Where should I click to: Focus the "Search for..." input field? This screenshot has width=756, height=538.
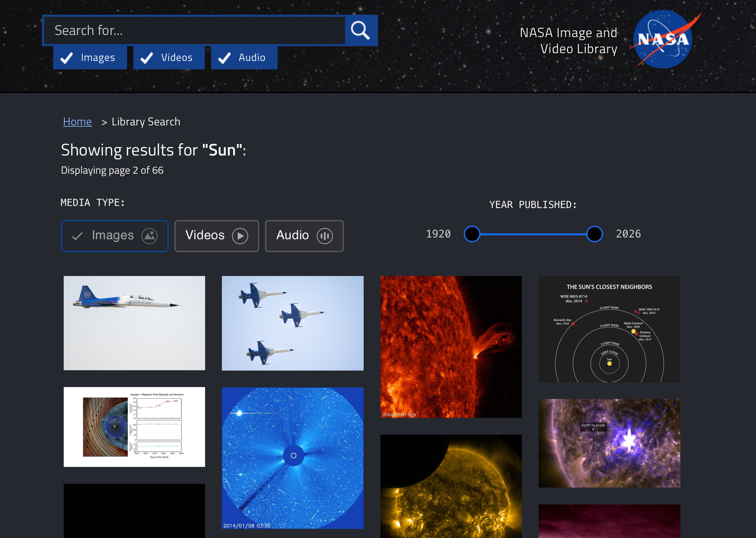point(194,30)
